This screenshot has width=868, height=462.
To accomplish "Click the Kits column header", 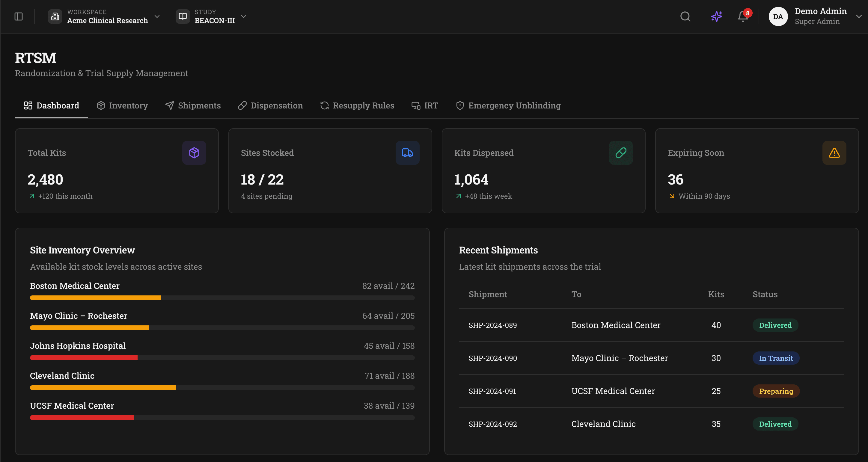I will tap(716, 294).
